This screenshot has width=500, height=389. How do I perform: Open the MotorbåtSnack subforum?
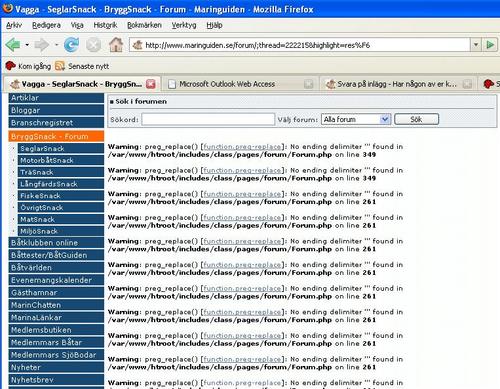[x=61, y=160]
